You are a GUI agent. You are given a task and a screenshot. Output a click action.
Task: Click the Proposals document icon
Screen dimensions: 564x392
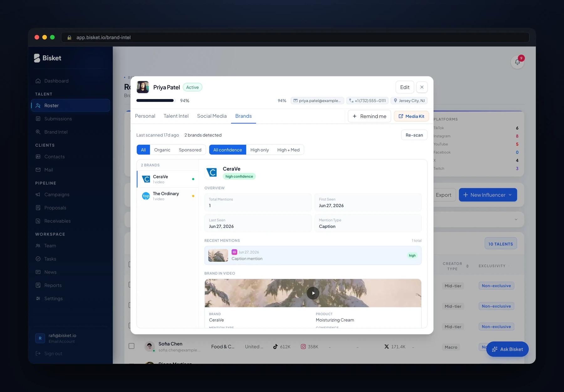point(38,208)
